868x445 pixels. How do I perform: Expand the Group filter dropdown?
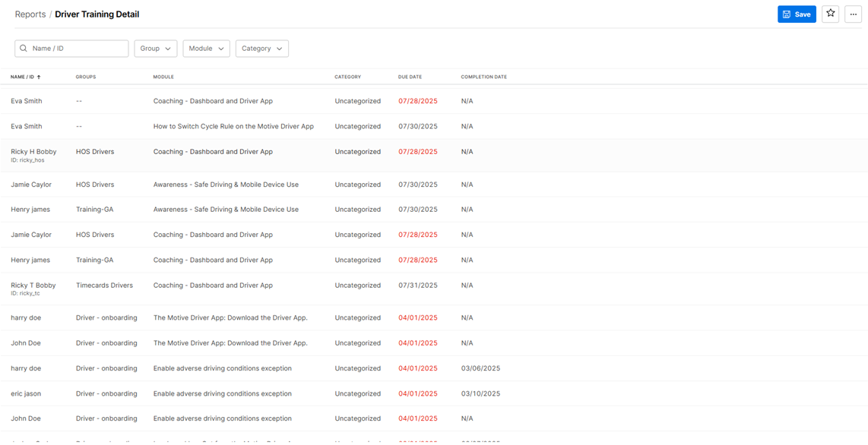point(155,49)
